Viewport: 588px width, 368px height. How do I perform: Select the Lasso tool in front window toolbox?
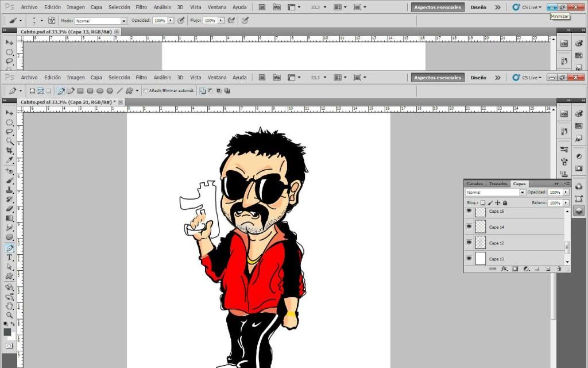9,132
